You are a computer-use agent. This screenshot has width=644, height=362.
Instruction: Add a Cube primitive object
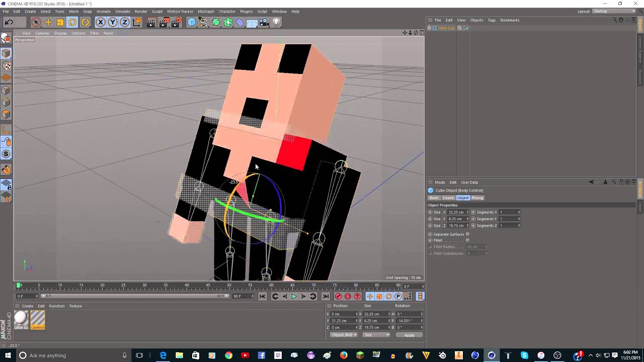[192, 22]
